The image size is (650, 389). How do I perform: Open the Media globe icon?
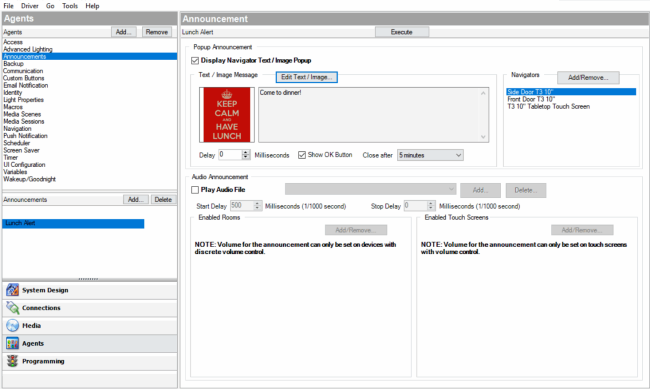pyautogui.click(x=12, y=326)
